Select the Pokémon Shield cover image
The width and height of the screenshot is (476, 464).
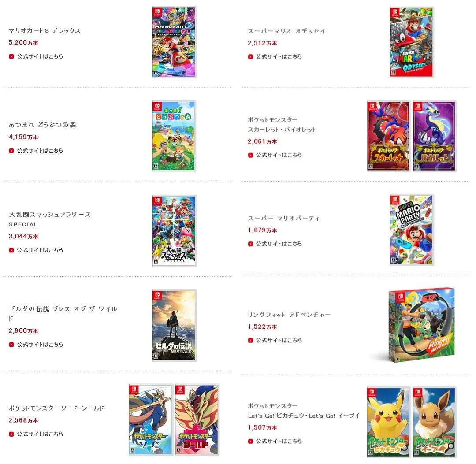click(197, 419)
